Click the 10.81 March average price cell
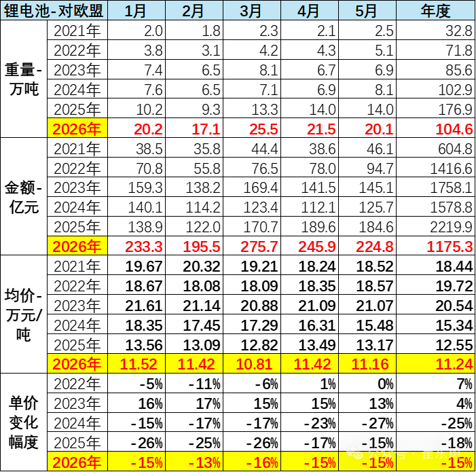 [x=252, y=363]
